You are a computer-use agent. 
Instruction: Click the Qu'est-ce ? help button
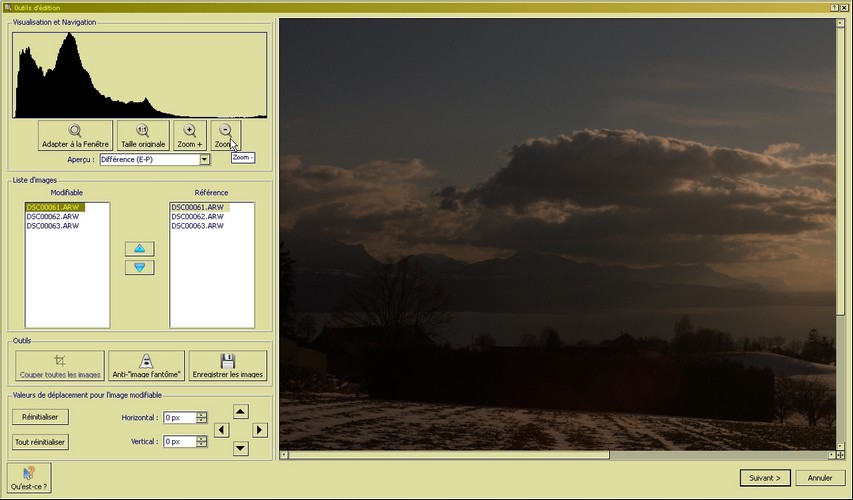(x=30, y=476)
